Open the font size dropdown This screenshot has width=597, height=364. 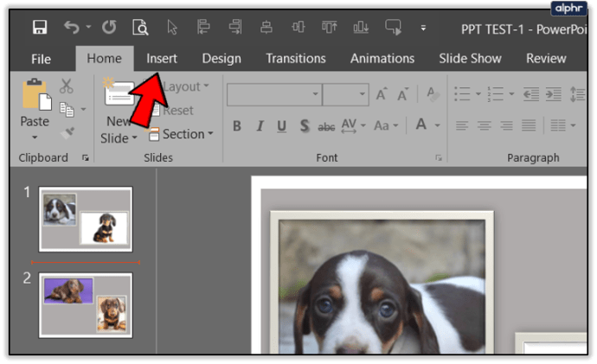click(387, 94)
